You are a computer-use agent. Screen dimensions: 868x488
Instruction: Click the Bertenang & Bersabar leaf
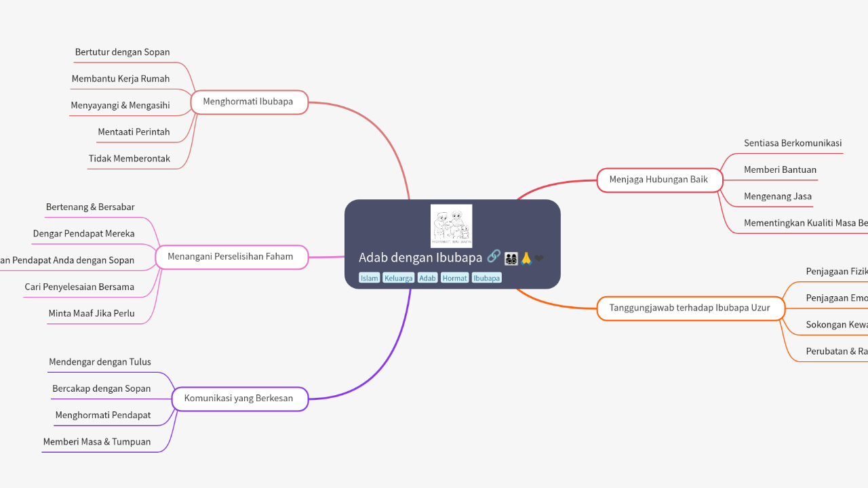[90, 207]
